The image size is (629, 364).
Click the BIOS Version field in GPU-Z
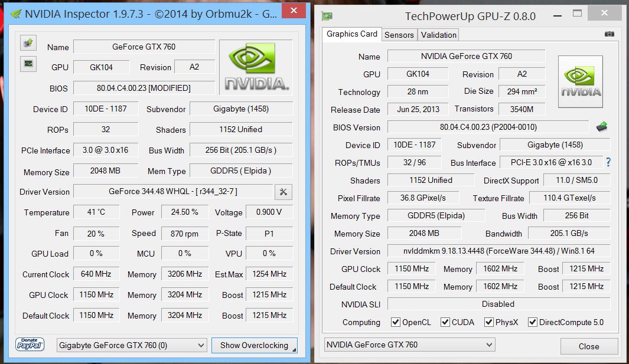pos(488,127)
